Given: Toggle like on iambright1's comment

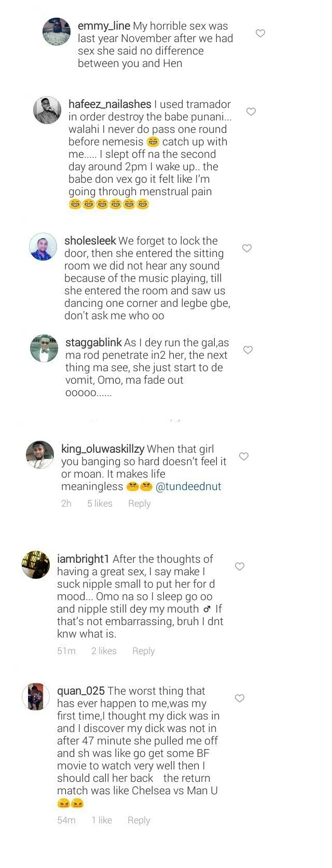Looking at the screenshot, I should click(240, 566).
